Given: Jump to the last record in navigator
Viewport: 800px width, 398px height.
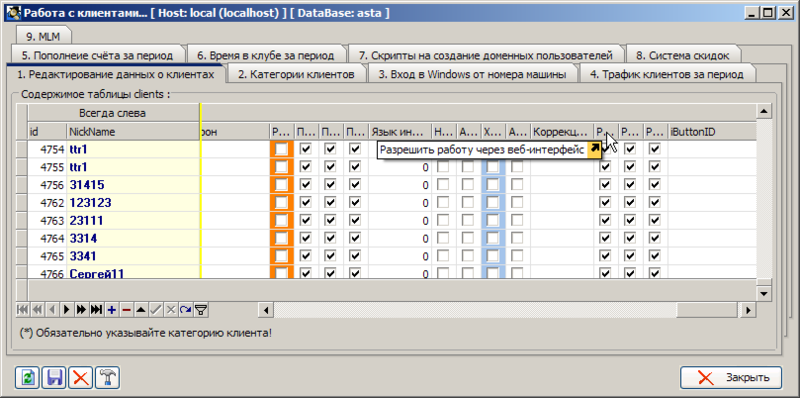Looking at the screenshot, I should point(96,309).
